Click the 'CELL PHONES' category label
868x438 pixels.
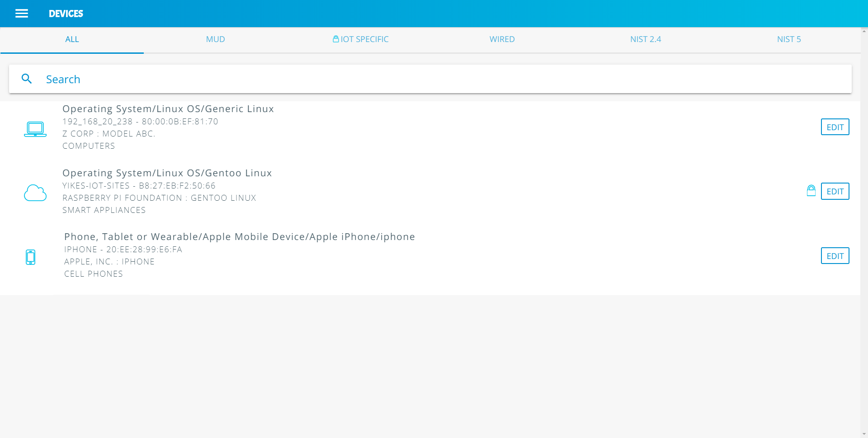tap(94, 274)
